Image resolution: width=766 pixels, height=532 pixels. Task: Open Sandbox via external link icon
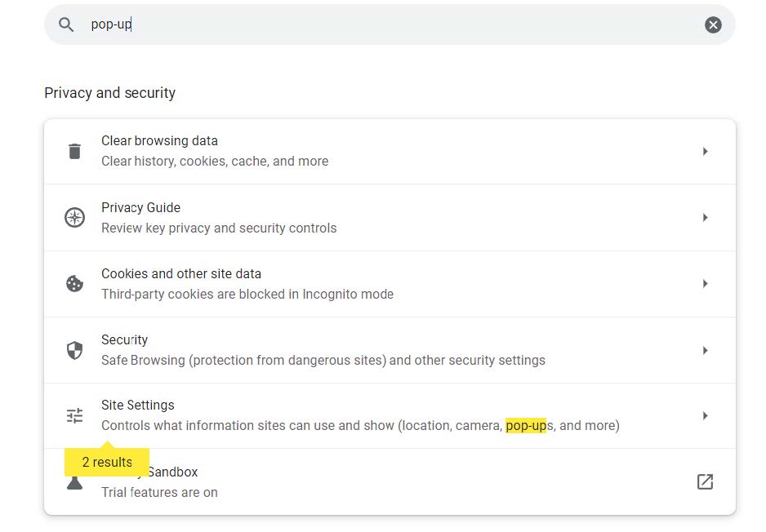[705, 481]
